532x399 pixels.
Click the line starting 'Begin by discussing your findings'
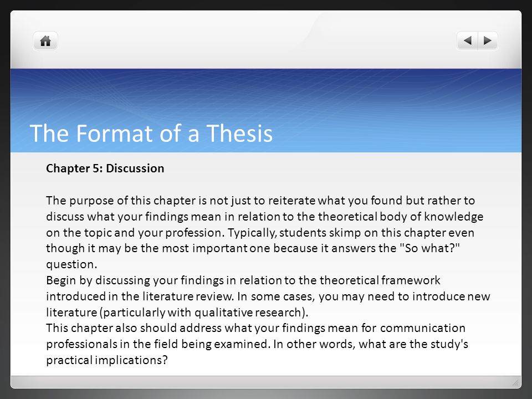(243, 280)
